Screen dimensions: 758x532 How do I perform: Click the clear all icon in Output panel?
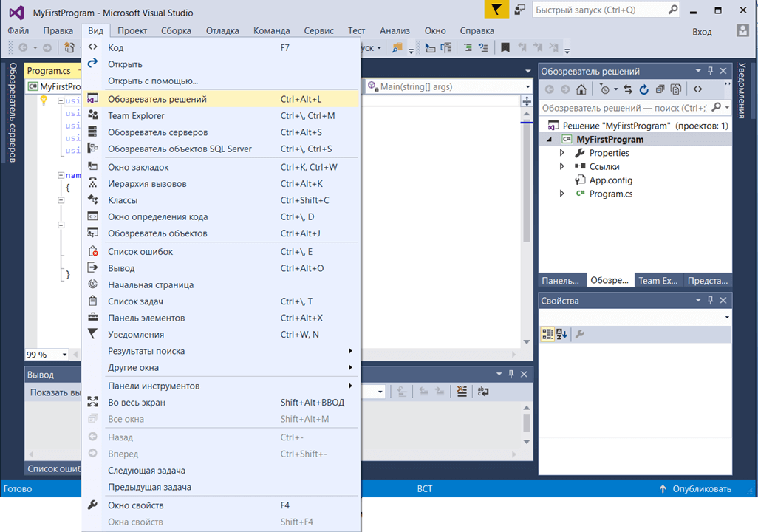462,392
